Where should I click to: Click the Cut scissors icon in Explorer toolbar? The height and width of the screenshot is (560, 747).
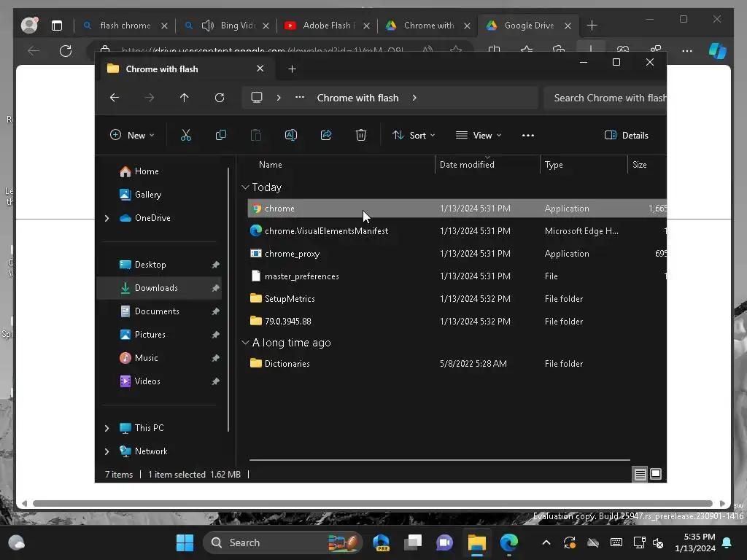click(x=186, y=135)
